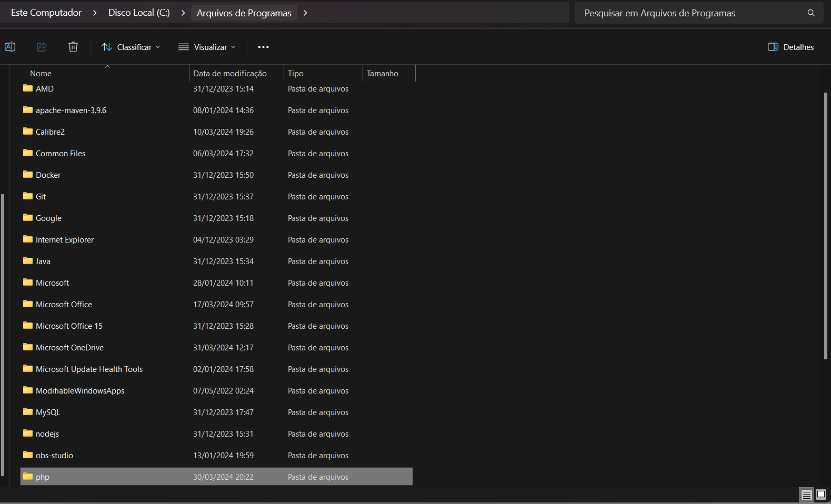This screenshot has width=831, height=504.
Task: Select the Java folder icon
Action: [x=28, y=260]
